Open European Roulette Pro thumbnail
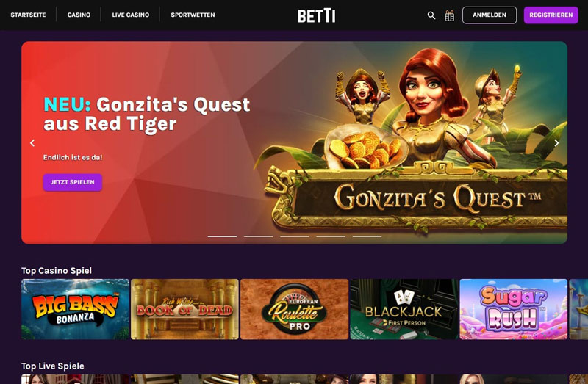Viewport: 588px width, 384px height. (x=295, y=309)
